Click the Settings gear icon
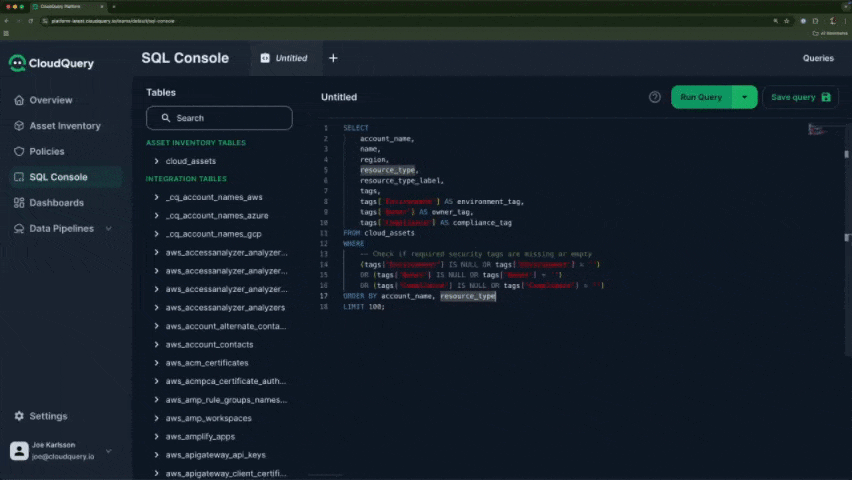The height and width of the screenshot is (480, 852). click(19, 416)
